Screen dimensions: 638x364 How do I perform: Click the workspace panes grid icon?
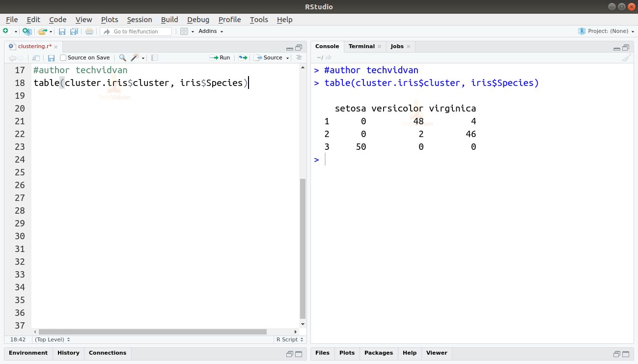point(184,31)
